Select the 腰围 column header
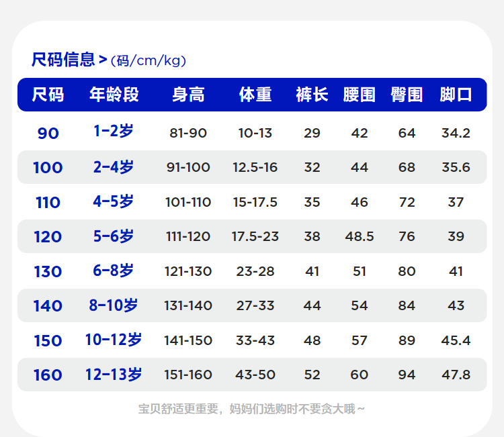The image size is (504, 437). 359,95
